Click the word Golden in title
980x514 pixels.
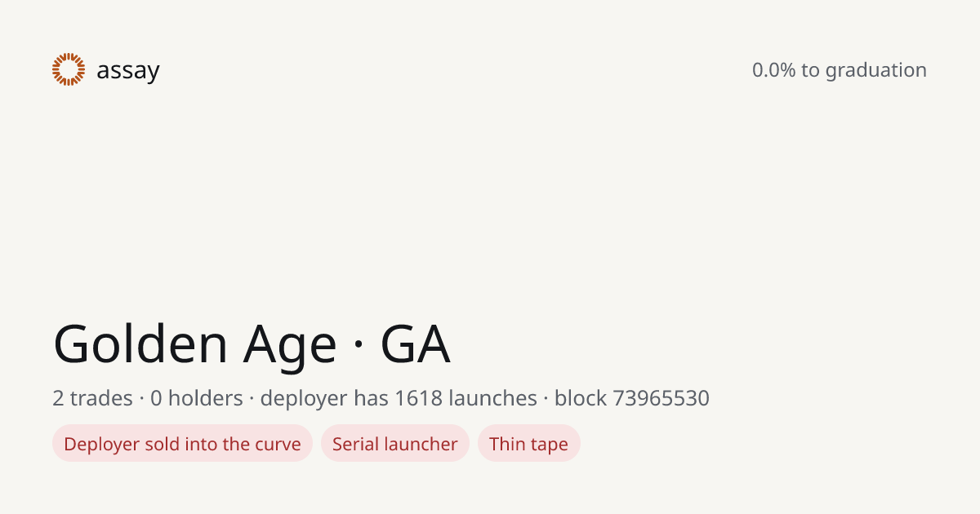pos(140,343)
